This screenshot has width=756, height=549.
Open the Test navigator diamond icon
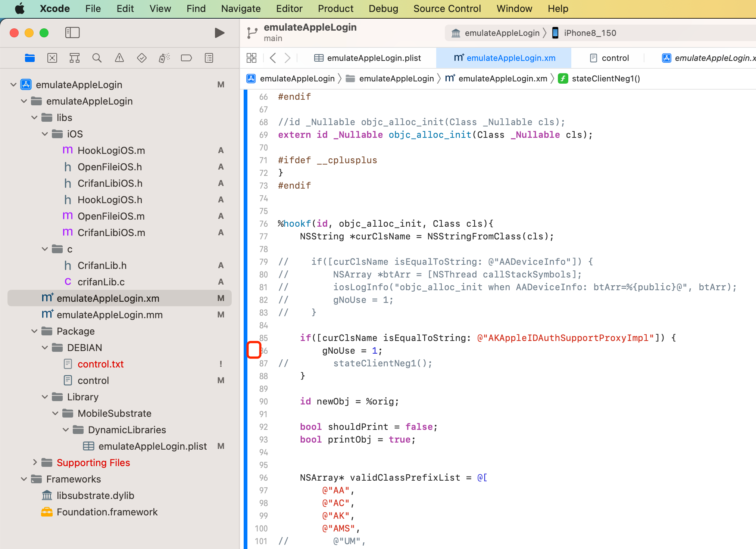tap(142, 58)
